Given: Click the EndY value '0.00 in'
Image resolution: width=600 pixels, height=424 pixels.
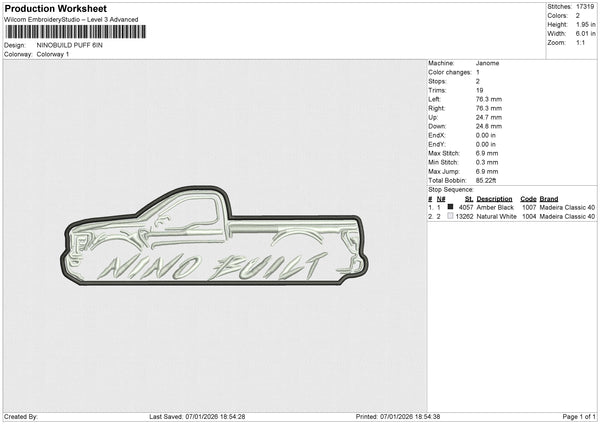Looking at the screenshot, I should tap(486, 145).
